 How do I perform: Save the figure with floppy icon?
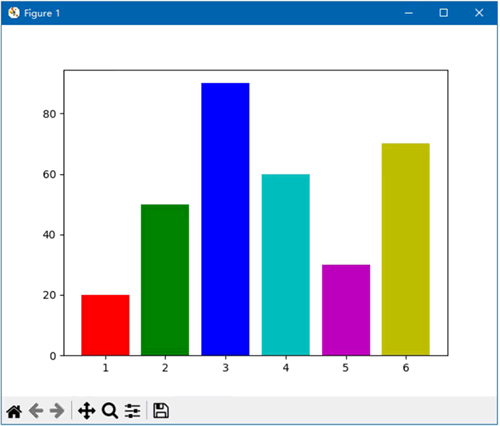pos(161,411)
